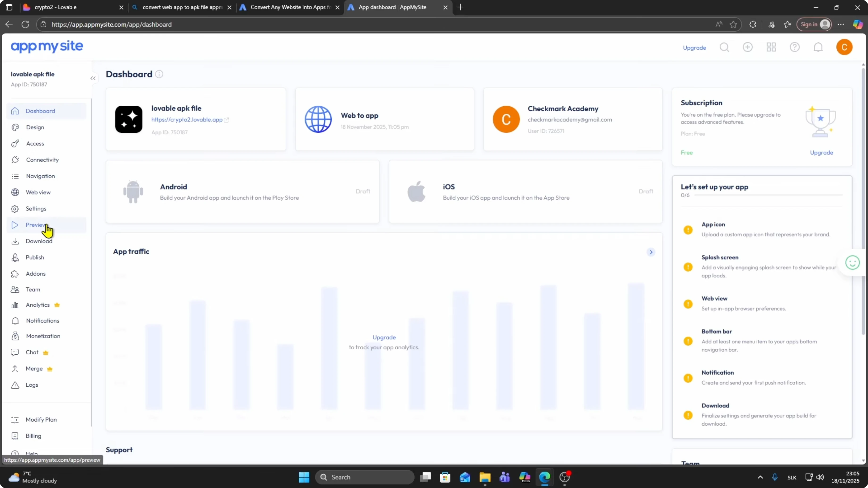This screenshot has height=488, width=868.
Task: Open the Design section
Action: coord(46,127)
